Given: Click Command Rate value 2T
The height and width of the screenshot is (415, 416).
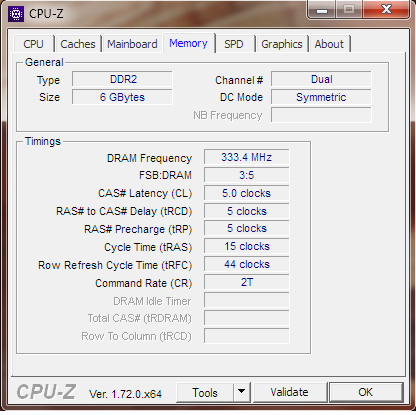Looking at the screenshot, I should [x=247, y=282].
